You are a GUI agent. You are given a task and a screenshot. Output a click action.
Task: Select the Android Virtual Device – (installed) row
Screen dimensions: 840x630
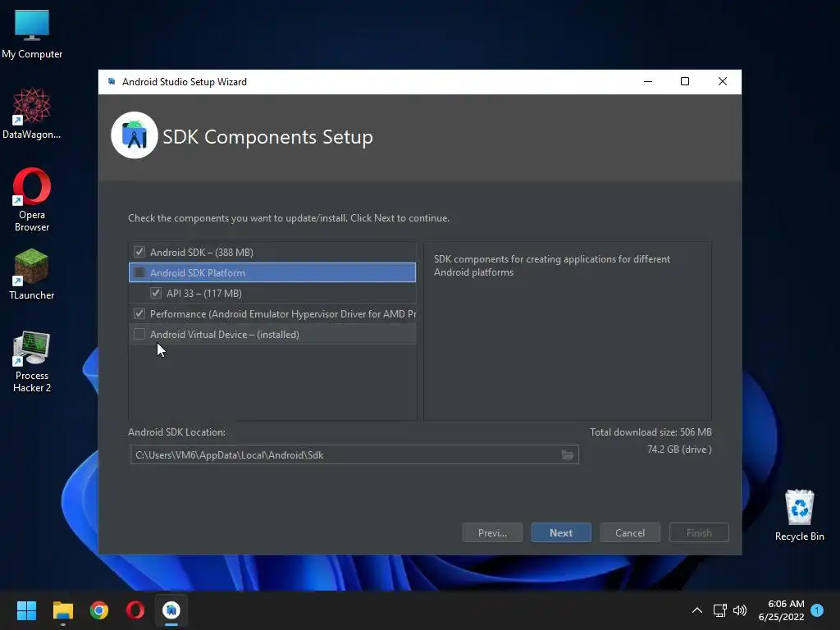[272, 335]
